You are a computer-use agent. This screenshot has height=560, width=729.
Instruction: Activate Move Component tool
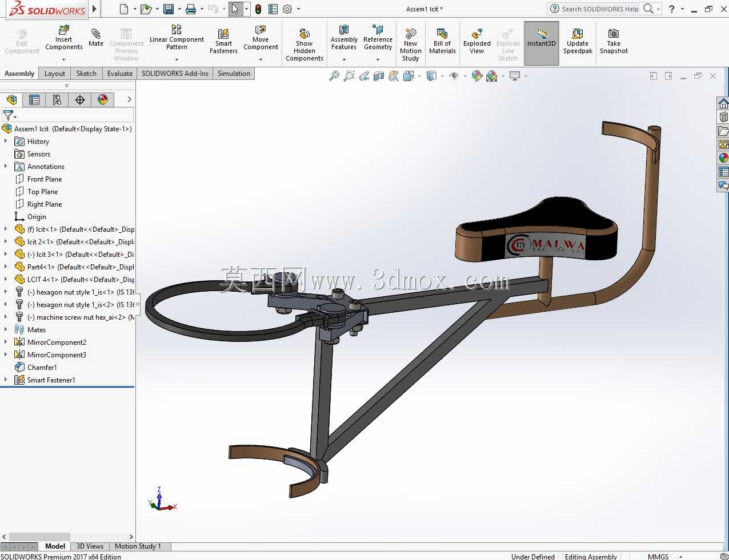pos(261,38)
